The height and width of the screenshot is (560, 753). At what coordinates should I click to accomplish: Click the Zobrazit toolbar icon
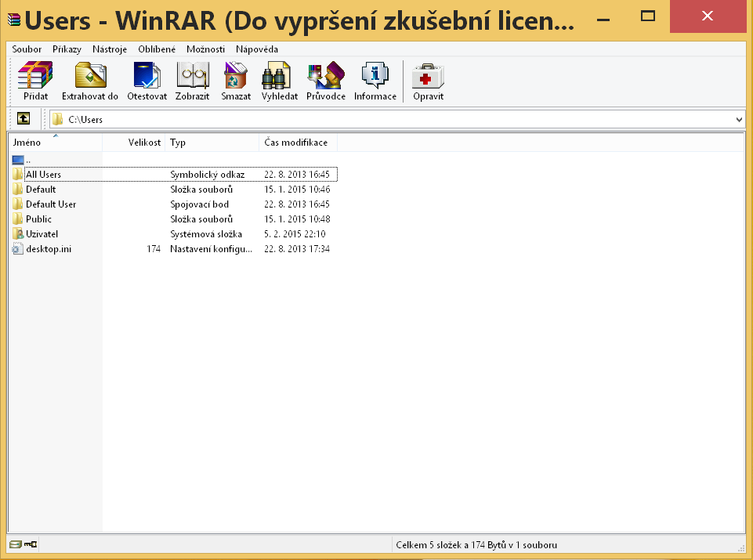tap(193, 75)
